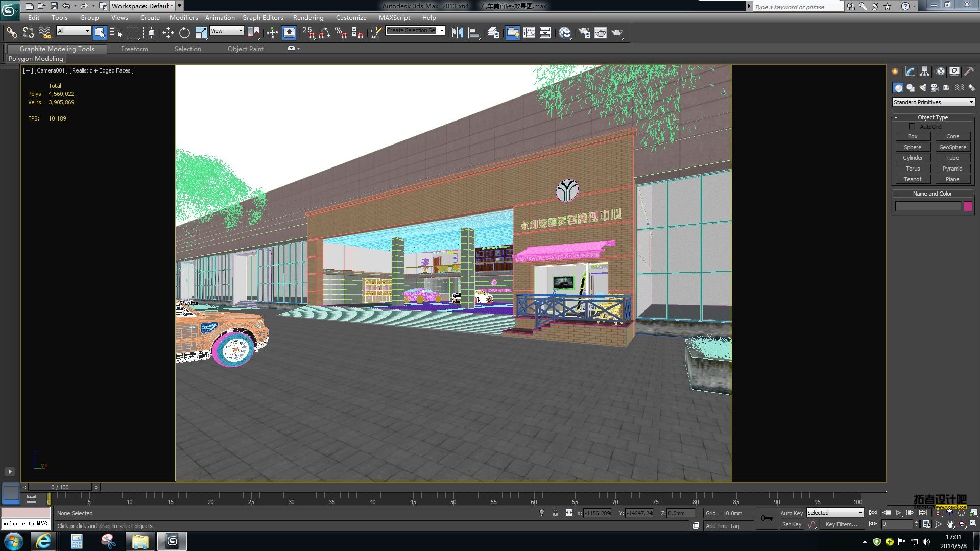Image resolution: width=980 pixels, height=551 pixels.
Task: Open the All selection filter dropdown
Action: 74,31
